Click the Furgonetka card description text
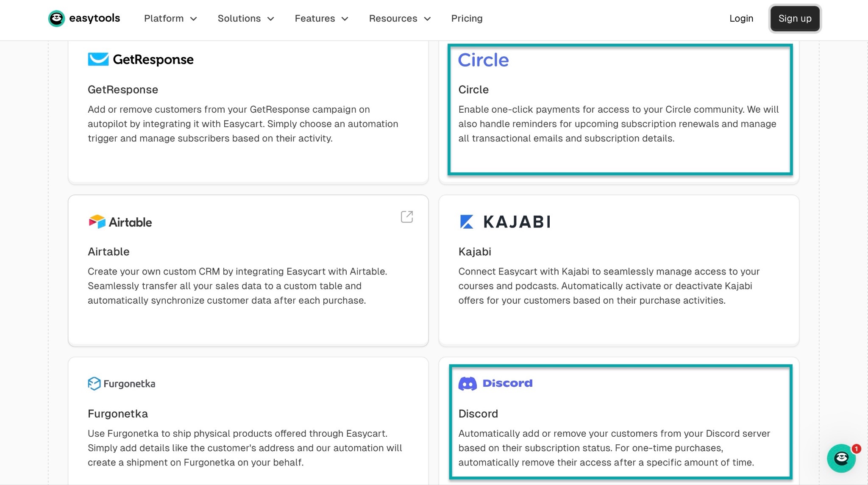 (245, 448)
